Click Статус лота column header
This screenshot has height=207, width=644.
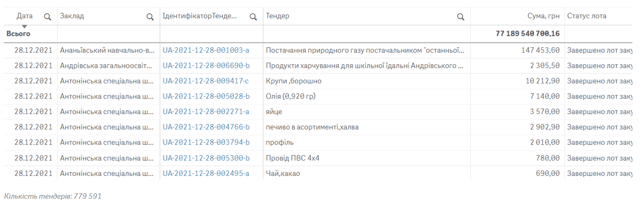tap(587, 16)
